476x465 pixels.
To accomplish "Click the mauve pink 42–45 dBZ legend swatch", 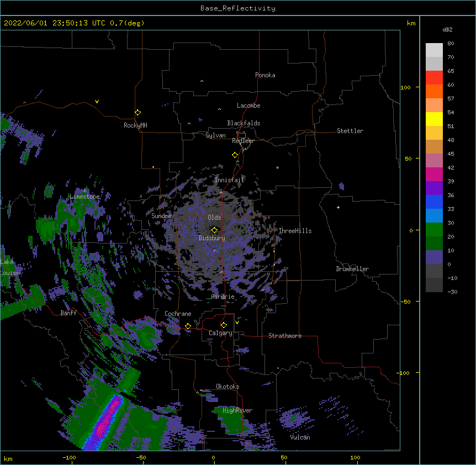I will [434, 161].
